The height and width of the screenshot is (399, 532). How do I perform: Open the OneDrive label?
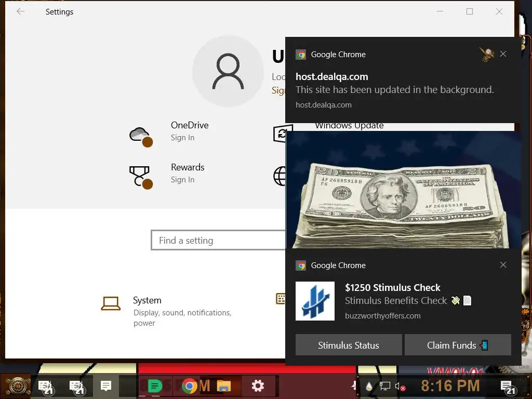click(x=190, y=125)
